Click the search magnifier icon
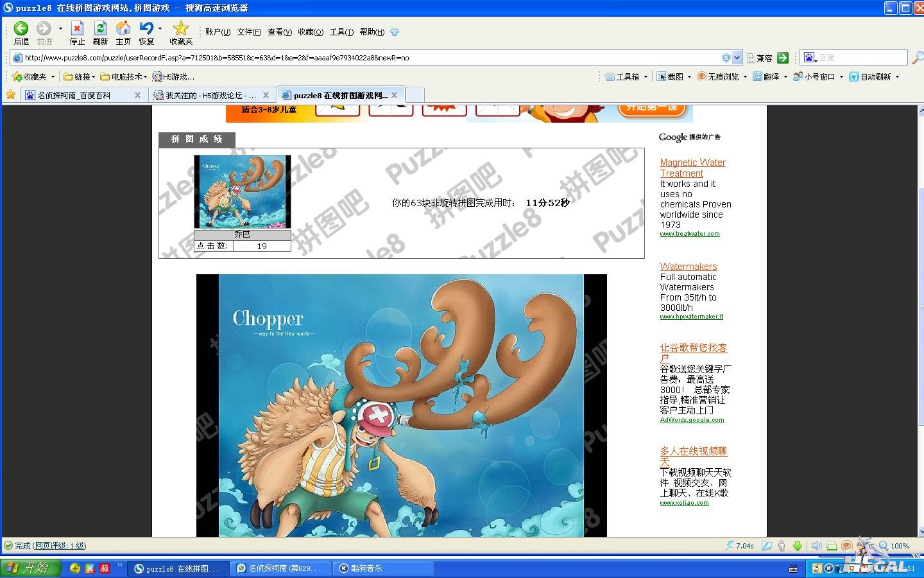This screenshot has width=924, height=578. (918, 58)
